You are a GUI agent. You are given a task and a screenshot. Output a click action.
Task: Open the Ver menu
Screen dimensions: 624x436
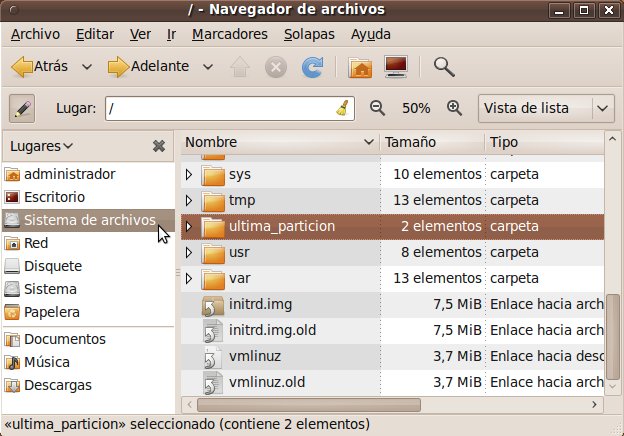140,34
